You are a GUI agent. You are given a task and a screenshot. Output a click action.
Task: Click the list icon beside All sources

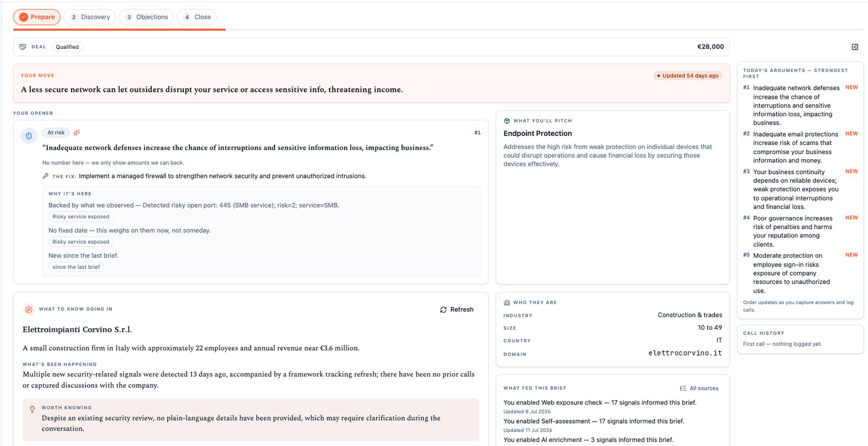pyautogui.click(x=683, y=388)
